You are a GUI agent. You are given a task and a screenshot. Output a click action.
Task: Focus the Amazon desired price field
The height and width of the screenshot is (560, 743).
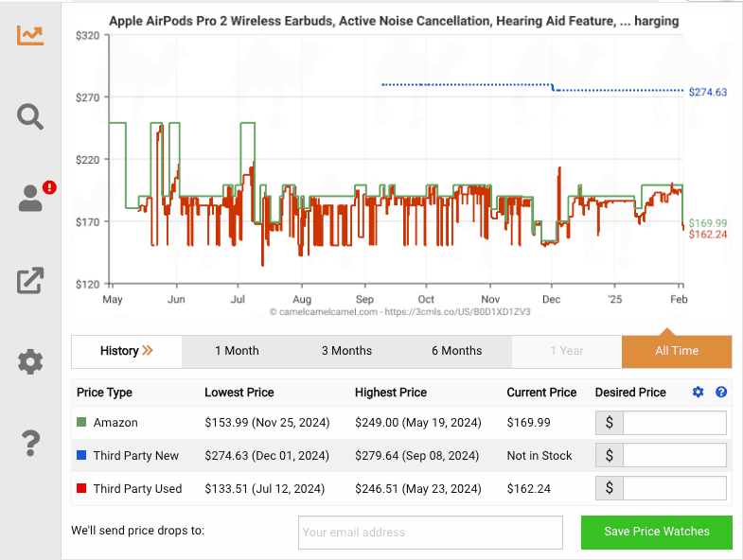[x=674, y=423]
